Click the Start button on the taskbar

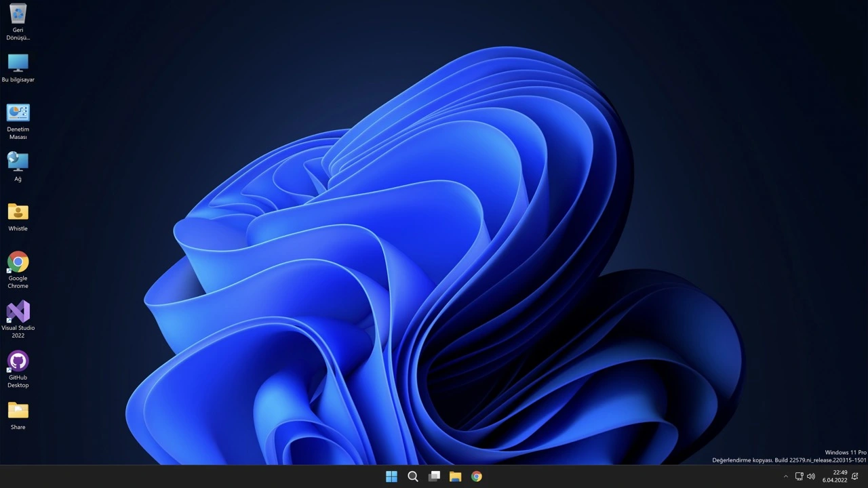point(391,476)
